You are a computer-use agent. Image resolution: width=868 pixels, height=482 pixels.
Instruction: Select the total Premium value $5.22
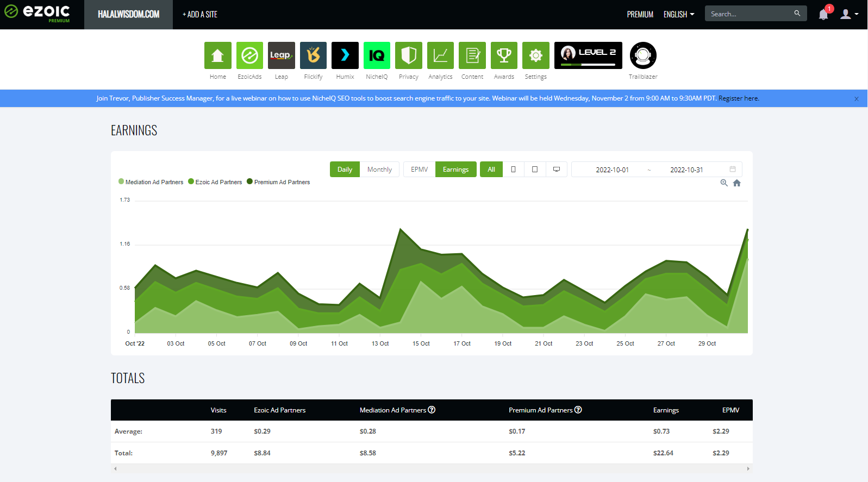[x=517, y=453]
